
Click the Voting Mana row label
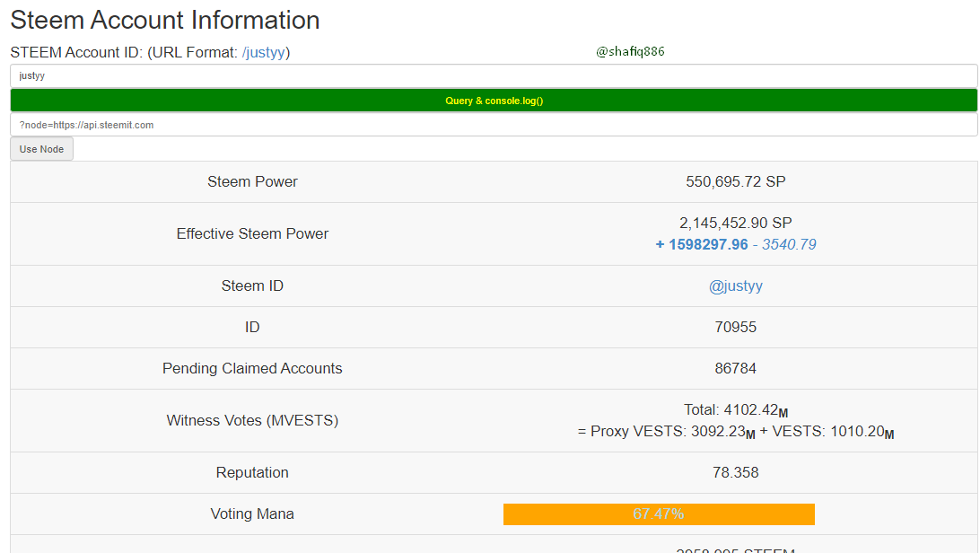click(x=252, y=513)
